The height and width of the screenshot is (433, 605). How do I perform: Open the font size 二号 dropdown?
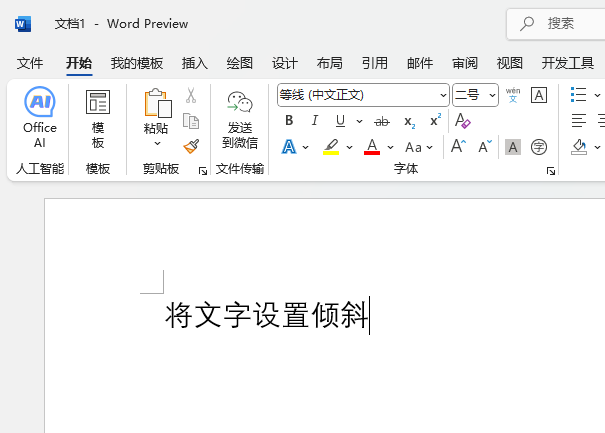click(492, 95)
